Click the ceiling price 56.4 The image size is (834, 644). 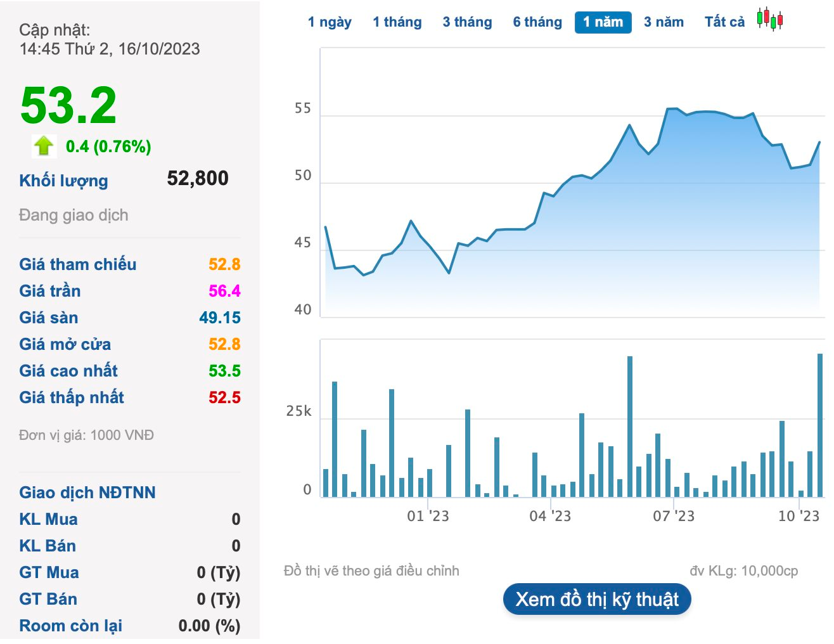pyautogui.click(x=224, y=291)
